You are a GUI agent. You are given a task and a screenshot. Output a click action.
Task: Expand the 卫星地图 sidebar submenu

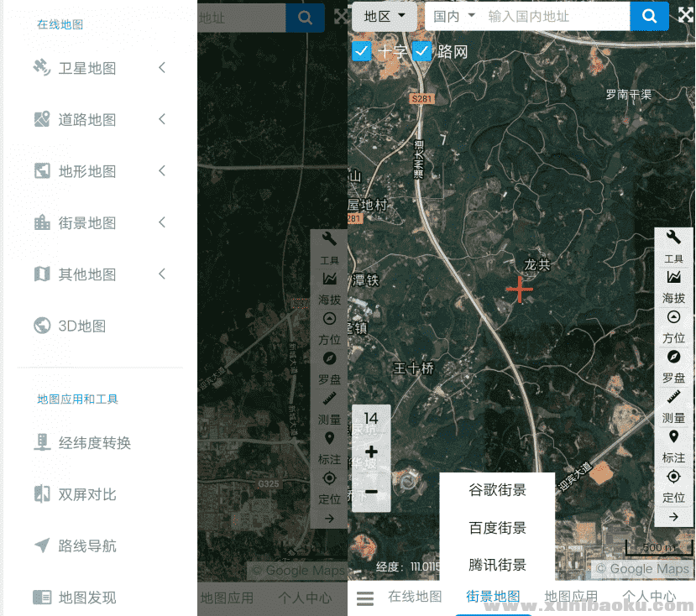pyautogui.click(x=101, y=68)
